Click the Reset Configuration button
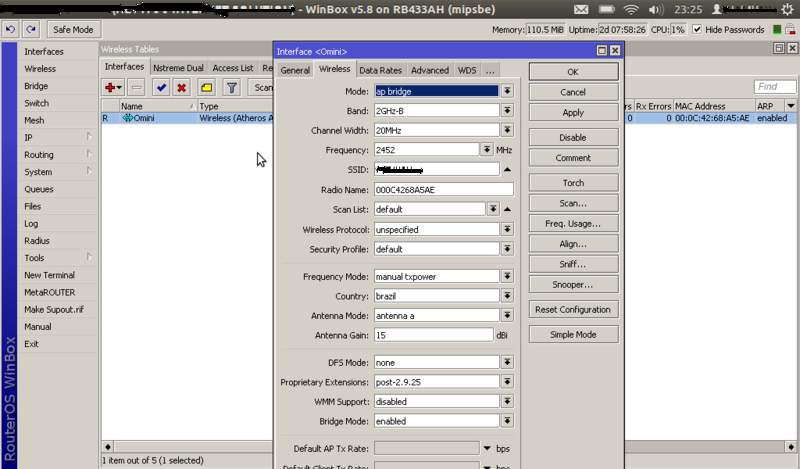This screenshot has width=800, height=469. (x=573, y=309)
